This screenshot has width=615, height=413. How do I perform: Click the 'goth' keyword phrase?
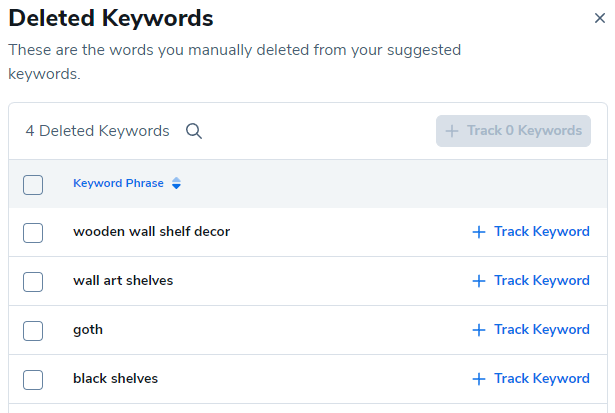click(x=88, y=330)
